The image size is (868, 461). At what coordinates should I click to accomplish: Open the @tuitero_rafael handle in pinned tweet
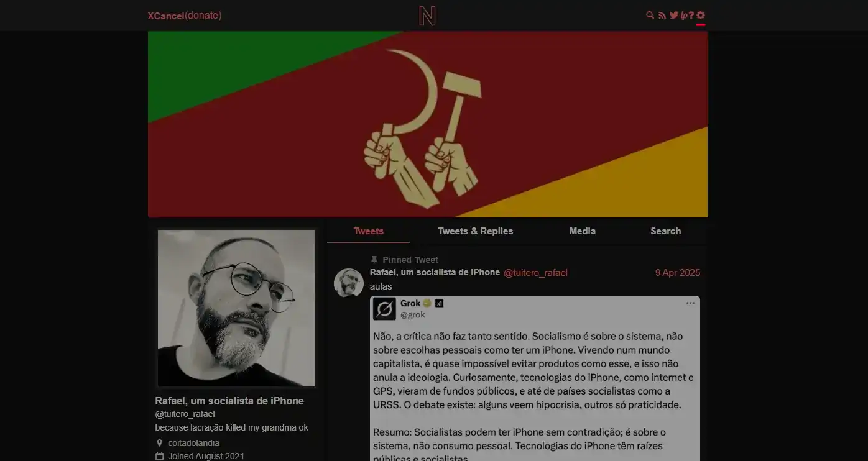point(535,273)
